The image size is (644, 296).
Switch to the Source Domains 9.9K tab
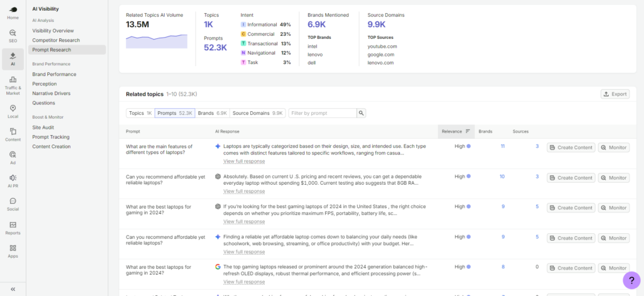coord(257,113)
